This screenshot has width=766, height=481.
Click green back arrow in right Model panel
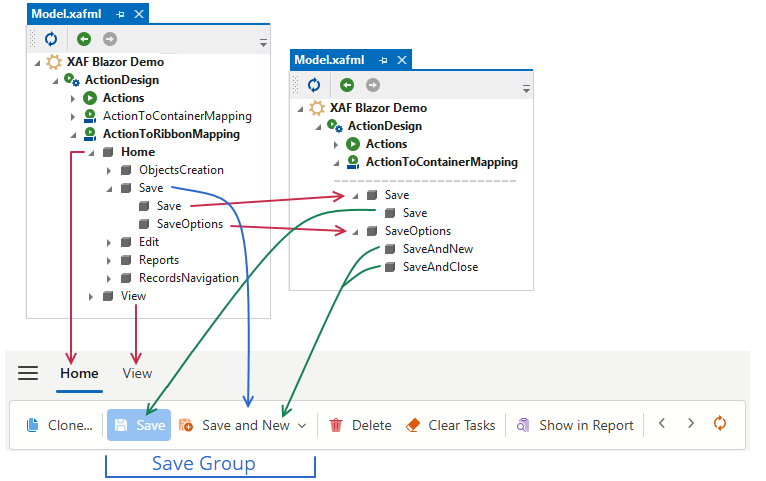click(x=346, y=85)
